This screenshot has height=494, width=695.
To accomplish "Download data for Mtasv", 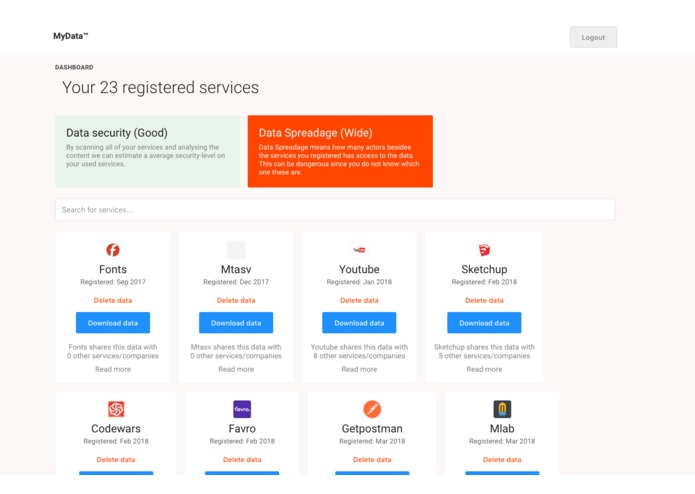I will (x=236, y=323).
